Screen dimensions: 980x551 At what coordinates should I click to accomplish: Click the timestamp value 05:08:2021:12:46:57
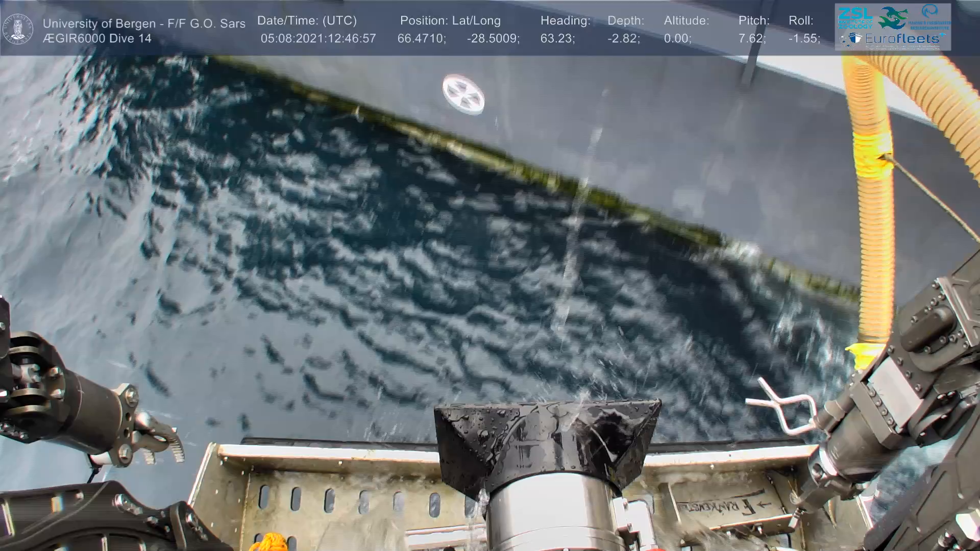[x=318, y=39]
